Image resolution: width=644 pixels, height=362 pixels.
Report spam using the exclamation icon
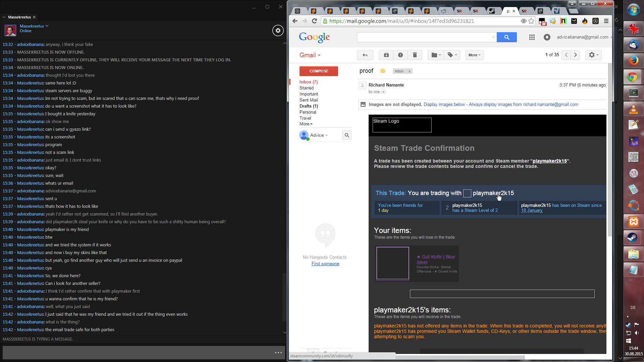pyautogui.click(x=400, y=55)
